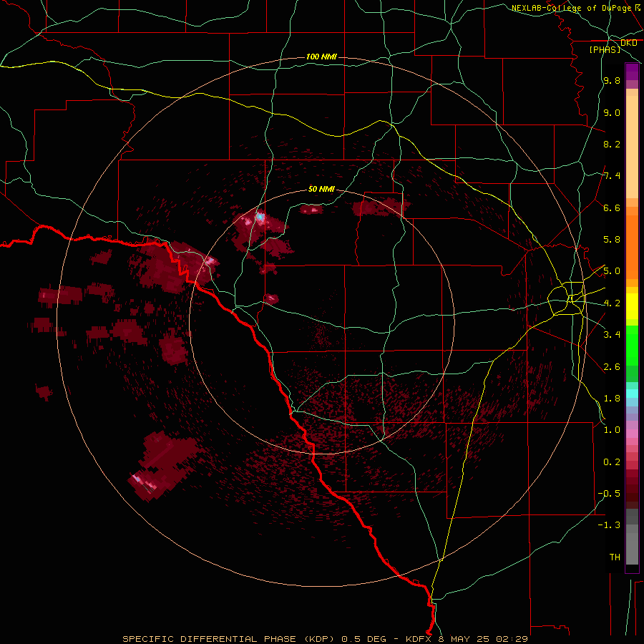The image size is (644, 644).
Task: Click the SPECIFIC DIFFERENTIAL PHASE caption text
Action: (209, 639)
